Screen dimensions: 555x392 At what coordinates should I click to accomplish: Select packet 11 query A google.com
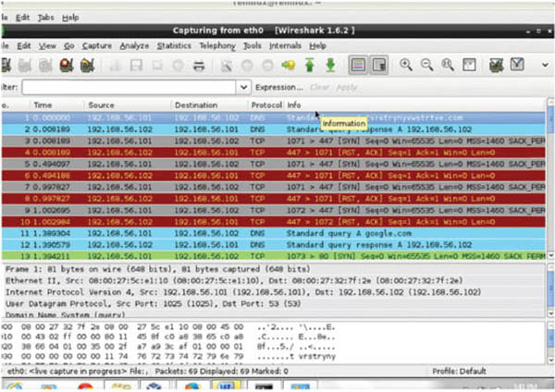pos(273,233)
